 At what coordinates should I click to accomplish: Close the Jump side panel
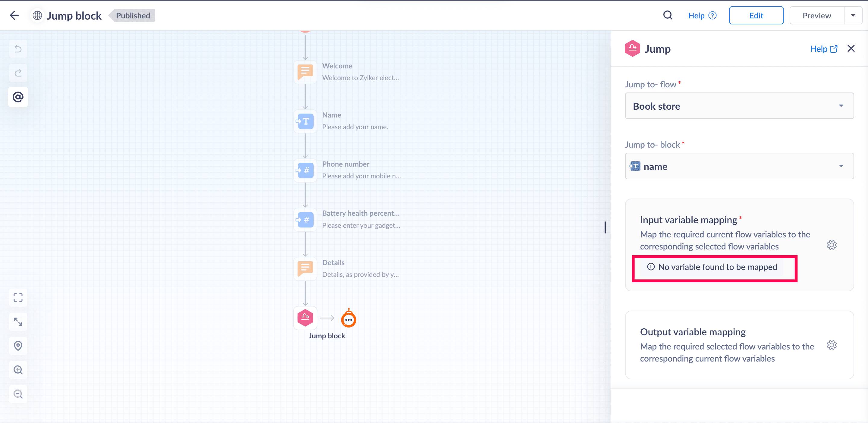(x=851, y=49)
